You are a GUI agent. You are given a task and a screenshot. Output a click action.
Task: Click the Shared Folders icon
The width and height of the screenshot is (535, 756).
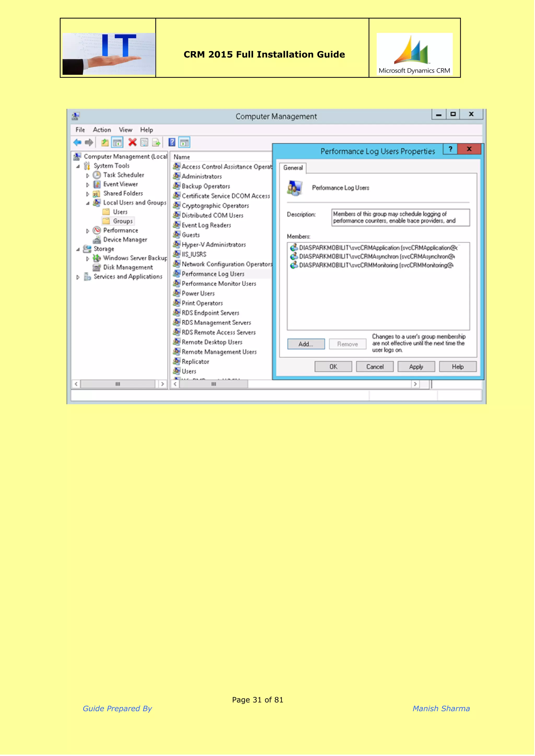(x=96, y=194)
